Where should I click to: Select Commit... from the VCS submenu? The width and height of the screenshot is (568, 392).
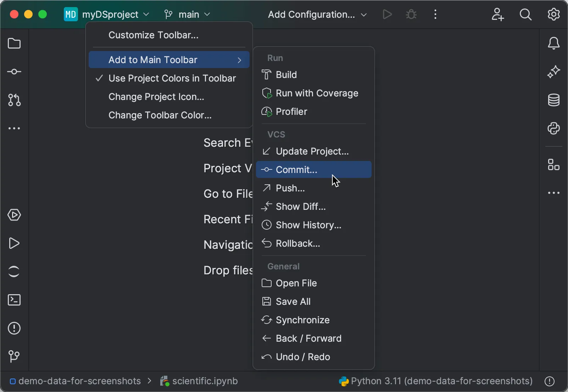296,170
